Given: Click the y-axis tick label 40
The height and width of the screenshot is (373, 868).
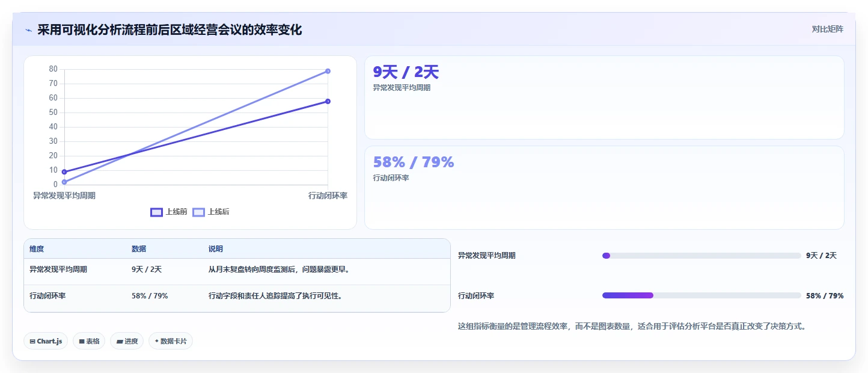Looking at the screenshot, I should pyautogui.click(x=53, y=127).
